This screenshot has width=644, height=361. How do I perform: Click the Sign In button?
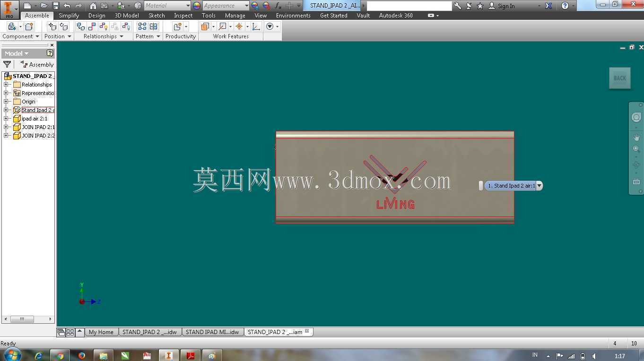pos(502,6)
